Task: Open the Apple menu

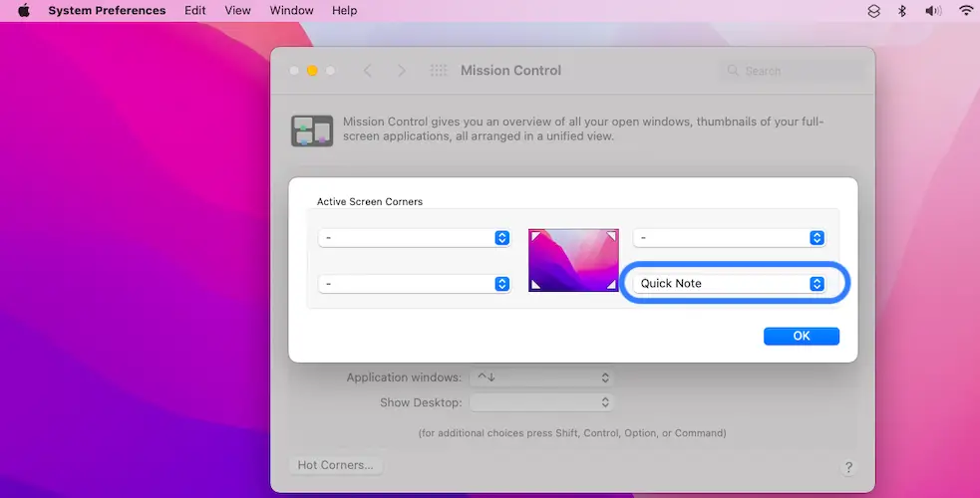Action: 24,11
